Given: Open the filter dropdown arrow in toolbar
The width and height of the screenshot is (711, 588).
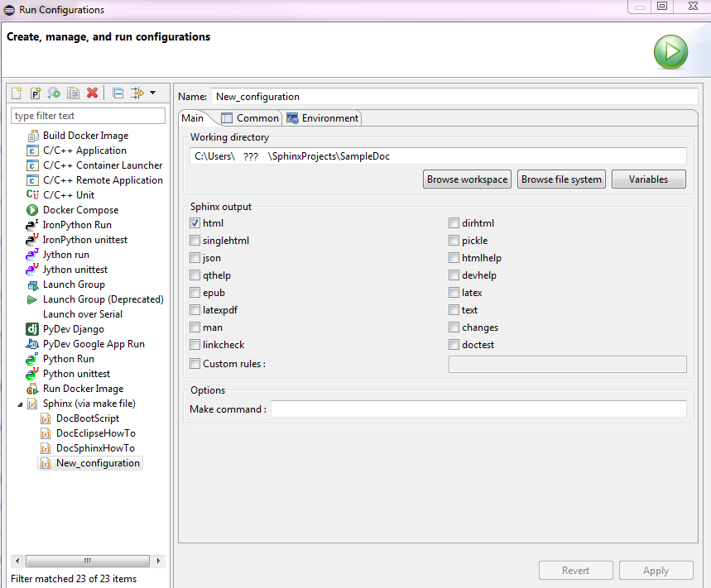Looking at the screenshot, I should click(x=153, y=93).
